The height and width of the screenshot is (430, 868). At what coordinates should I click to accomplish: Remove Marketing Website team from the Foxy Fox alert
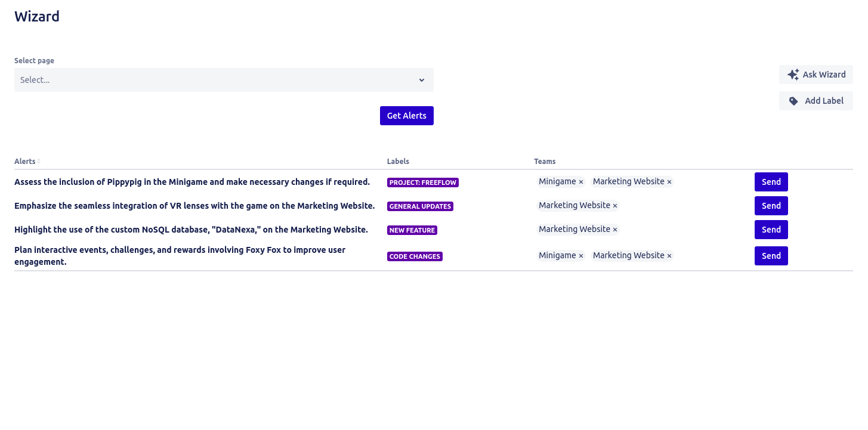tap(669, 255)
